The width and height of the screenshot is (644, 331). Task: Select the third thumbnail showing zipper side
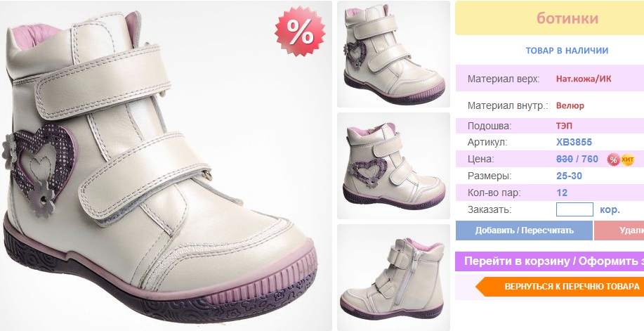click(393, 277)
